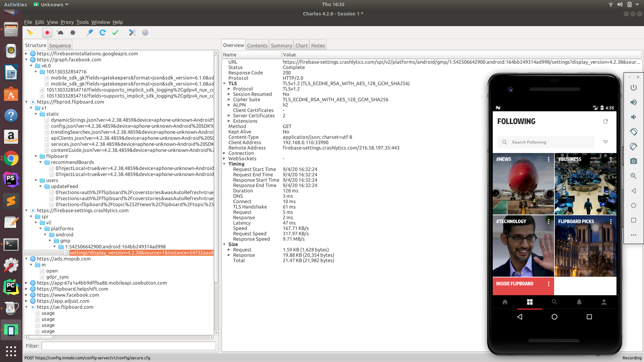The width and height of the screenshot is (644, 362).
Task: Open the #NEWS tile
Action: click(x=523, y=184)
